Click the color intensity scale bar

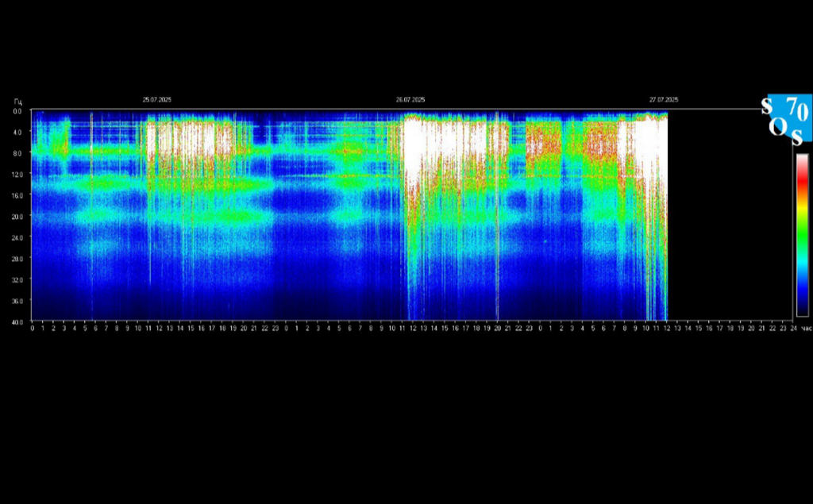pos(802,235)
